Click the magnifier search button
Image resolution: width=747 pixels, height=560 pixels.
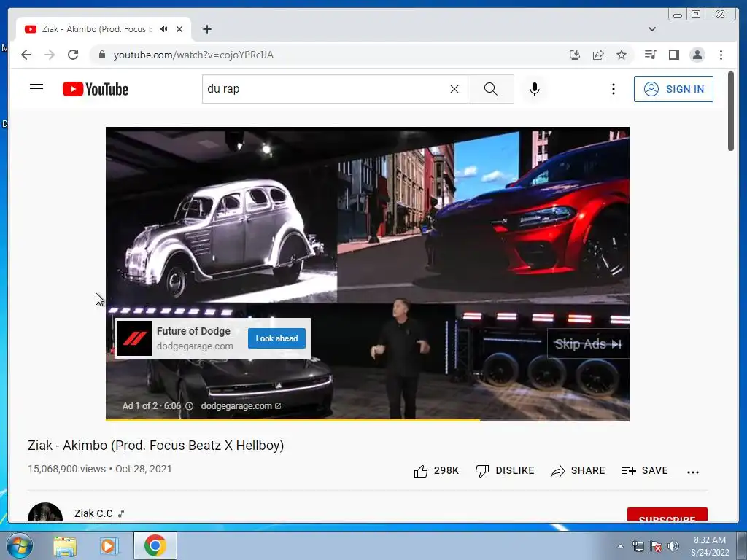click(x=491, y=89)
